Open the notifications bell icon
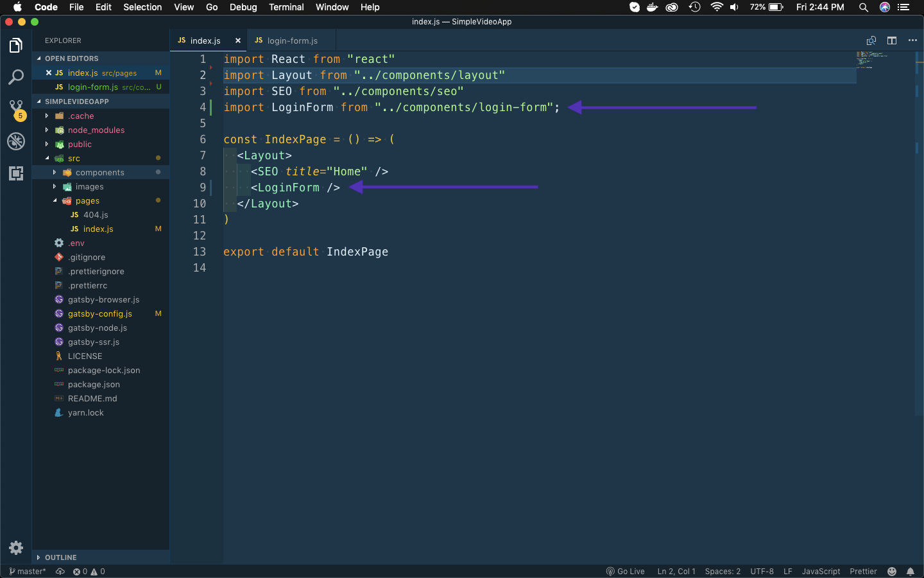Screen dimensions: 924x578 click(911, 572)
